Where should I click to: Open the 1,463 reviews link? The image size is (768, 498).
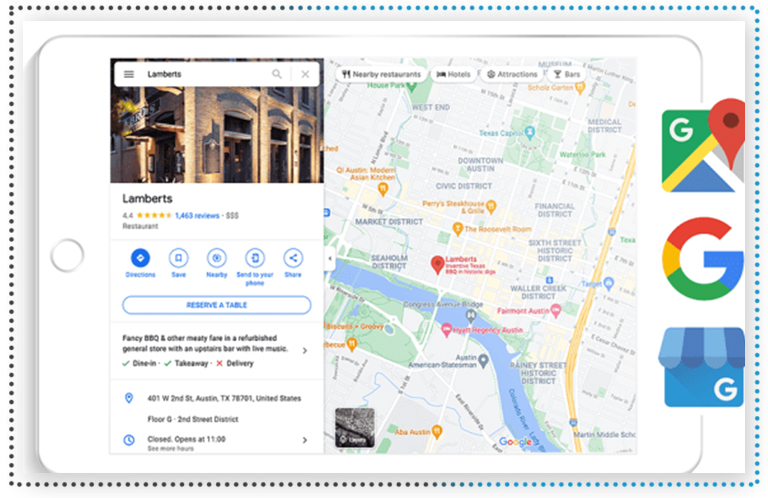pos(197,215)
